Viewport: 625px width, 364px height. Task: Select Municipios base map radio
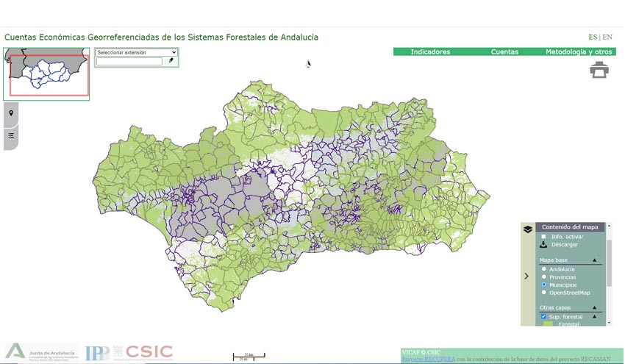pyautogui.click(x=543, y=285)
